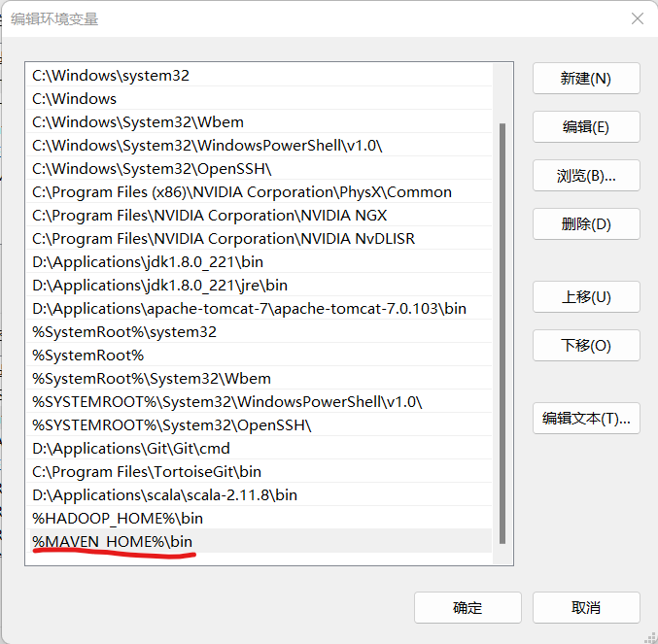This screenshot has width=658, height=644.
Task: Move entry down with 下移(O)
Action: tap(586, 346)
